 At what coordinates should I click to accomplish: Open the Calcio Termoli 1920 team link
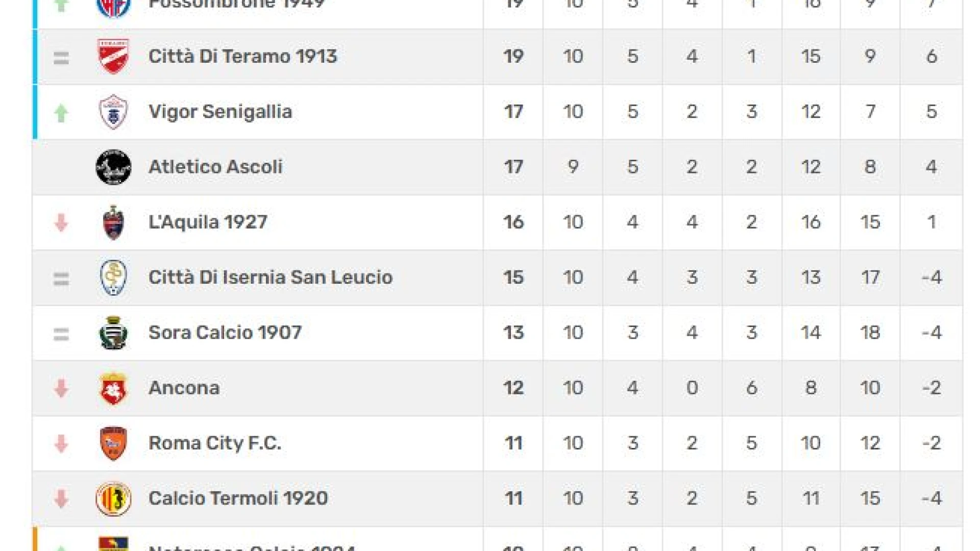[x=238, y=498]
